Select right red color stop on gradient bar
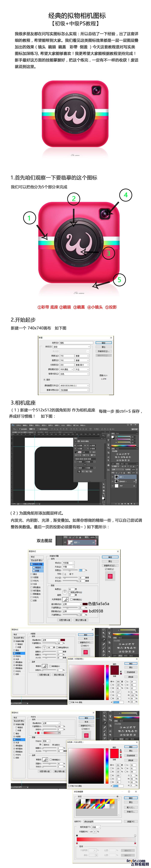The image size is (151, 868). coord(135,843)
